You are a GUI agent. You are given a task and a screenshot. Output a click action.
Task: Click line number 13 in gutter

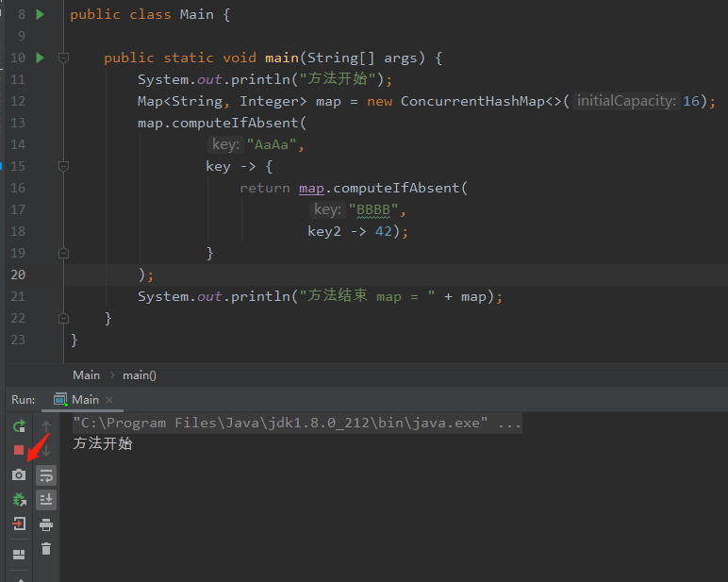pos(18,123)
